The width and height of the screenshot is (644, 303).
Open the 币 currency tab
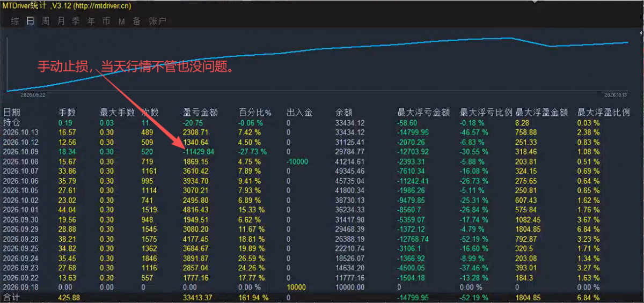pyautogui.click(x=106, y=21)
